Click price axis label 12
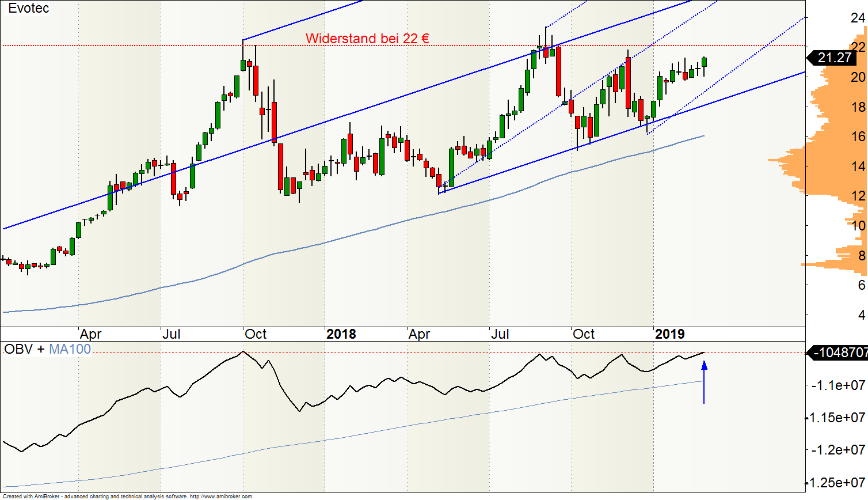The height and width of the screenshot is (500, 868). pos(858,196)
